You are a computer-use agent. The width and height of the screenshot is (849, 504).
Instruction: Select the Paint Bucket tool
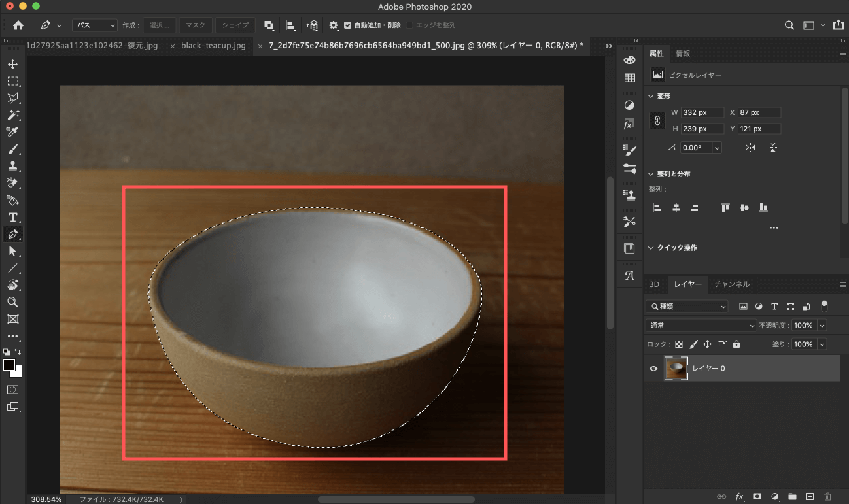point(12,200)
